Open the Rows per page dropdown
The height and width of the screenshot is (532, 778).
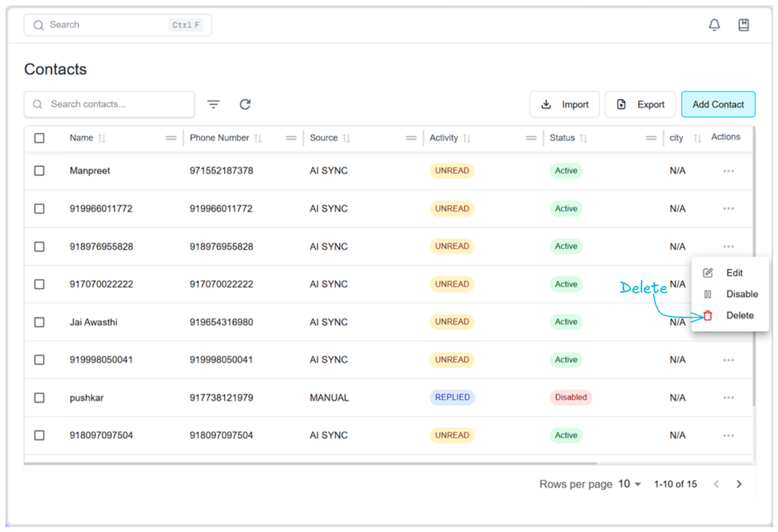coord(629,484)
